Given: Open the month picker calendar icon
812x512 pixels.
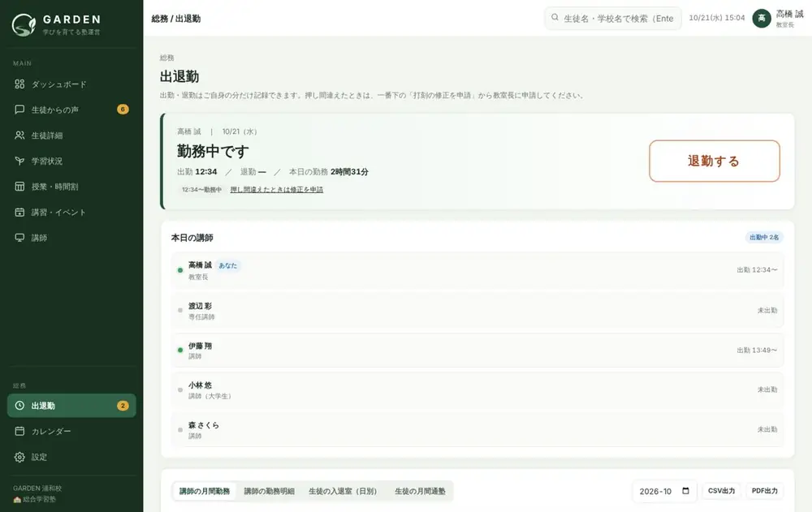Looking at the screenshot, I should tap(685, 491).
